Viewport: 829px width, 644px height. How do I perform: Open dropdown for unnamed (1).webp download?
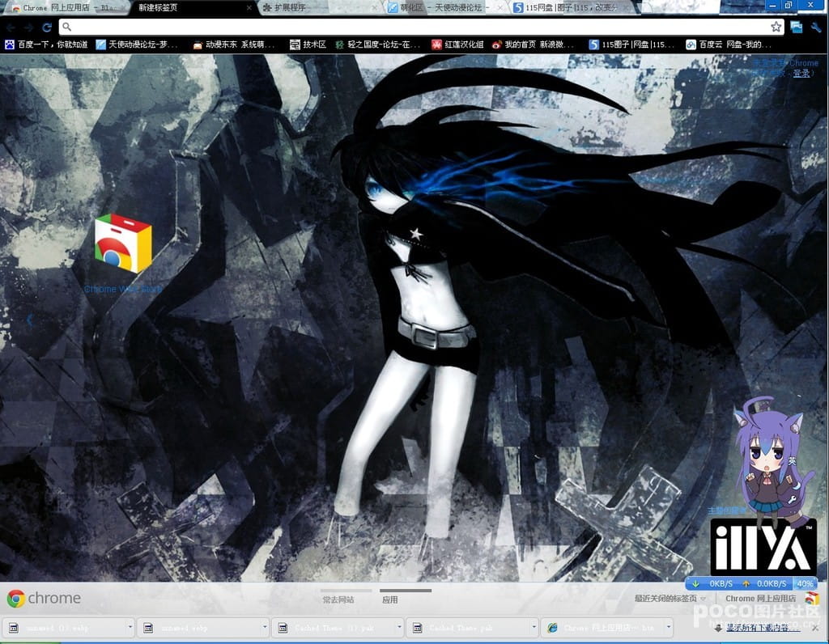click(130, 628)
